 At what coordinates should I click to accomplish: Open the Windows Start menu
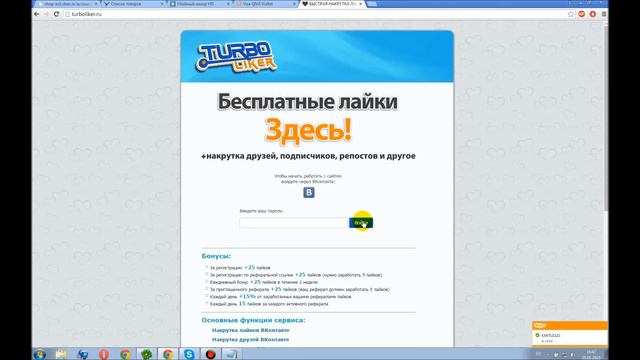point(40,354)
